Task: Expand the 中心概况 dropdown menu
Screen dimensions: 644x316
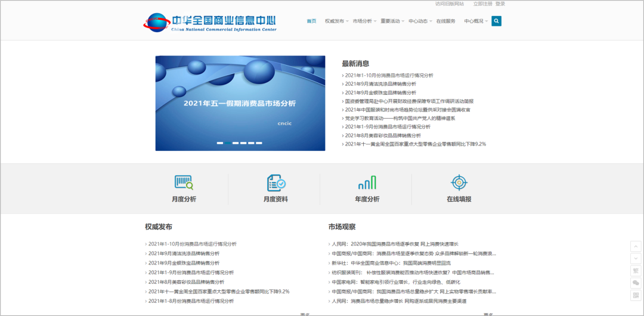Action: (475, 21)
